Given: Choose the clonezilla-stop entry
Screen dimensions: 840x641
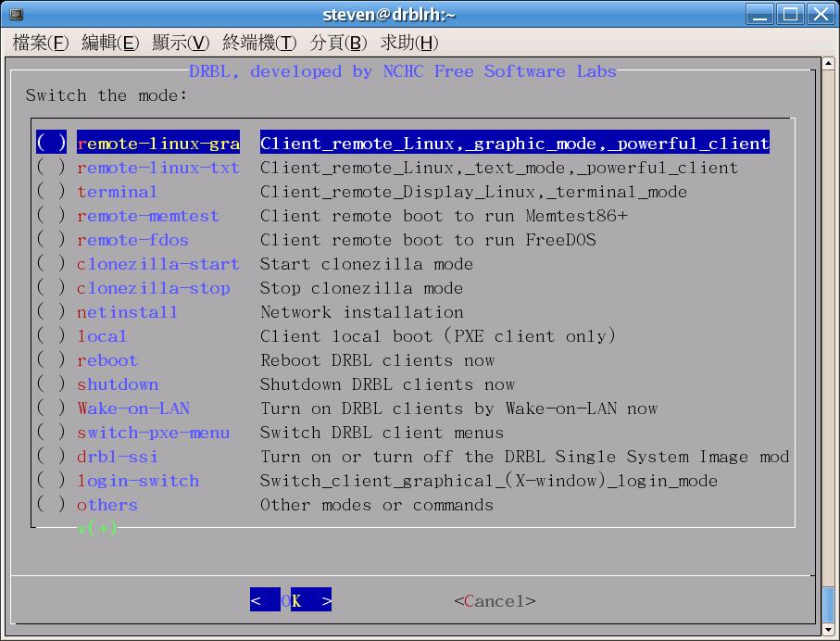Looking at the screenshot, I should 153,288.
